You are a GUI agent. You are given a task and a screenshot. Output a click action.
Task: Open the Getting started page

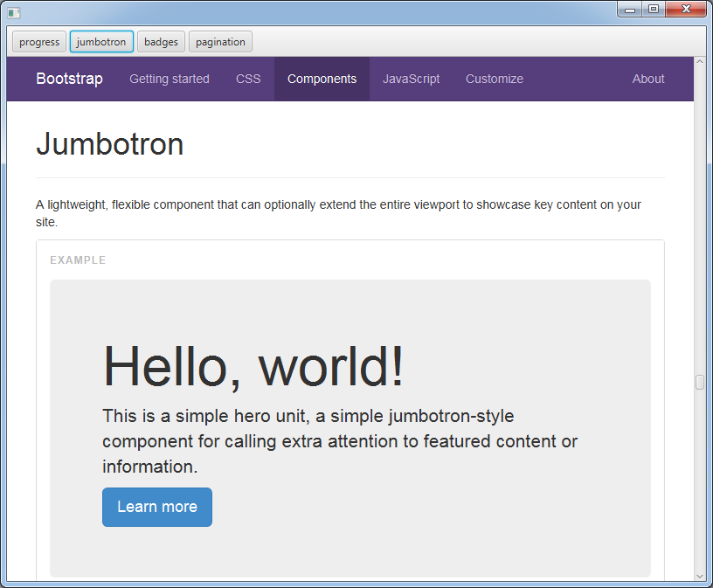pyautogui.click(x=169, y=79)
